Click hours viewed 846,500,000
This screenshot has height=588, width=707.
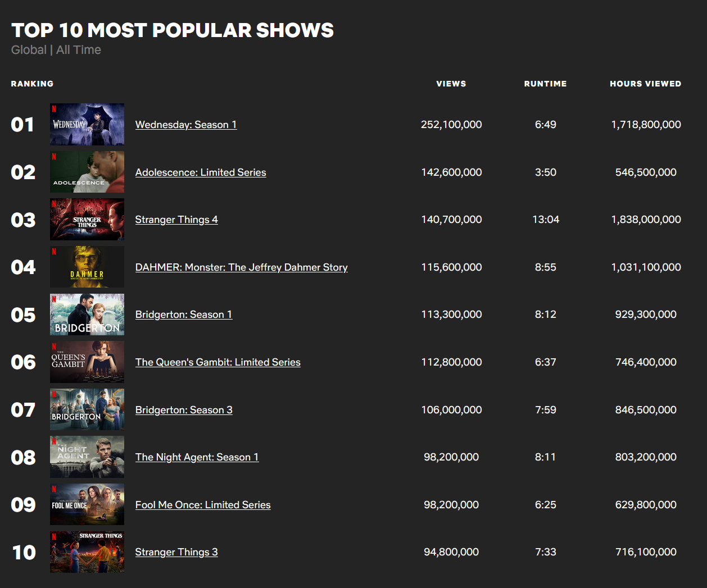[646, 410]
